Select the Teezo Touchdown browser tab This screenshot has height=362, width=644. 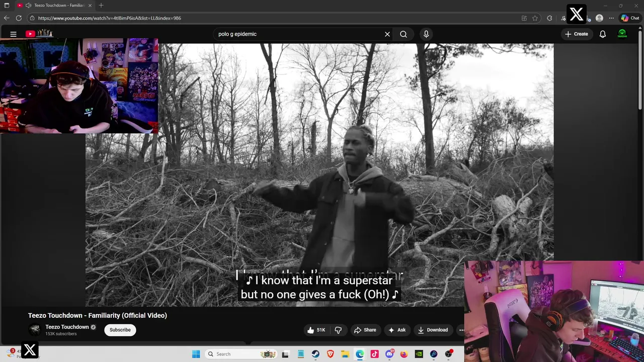tap(54, 5)
